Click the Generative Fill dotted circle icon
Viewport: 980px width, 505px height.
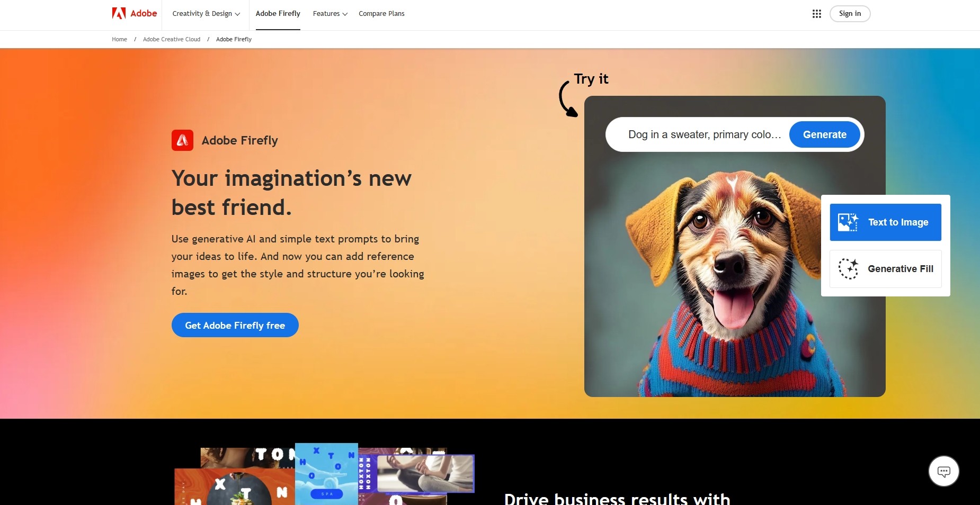(x=848, y=269)
